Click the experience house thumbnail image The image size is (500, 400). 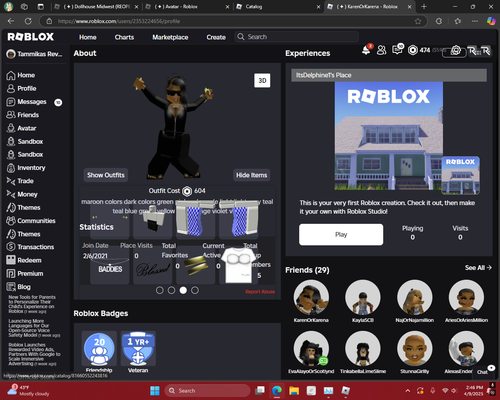click(389, 136)
